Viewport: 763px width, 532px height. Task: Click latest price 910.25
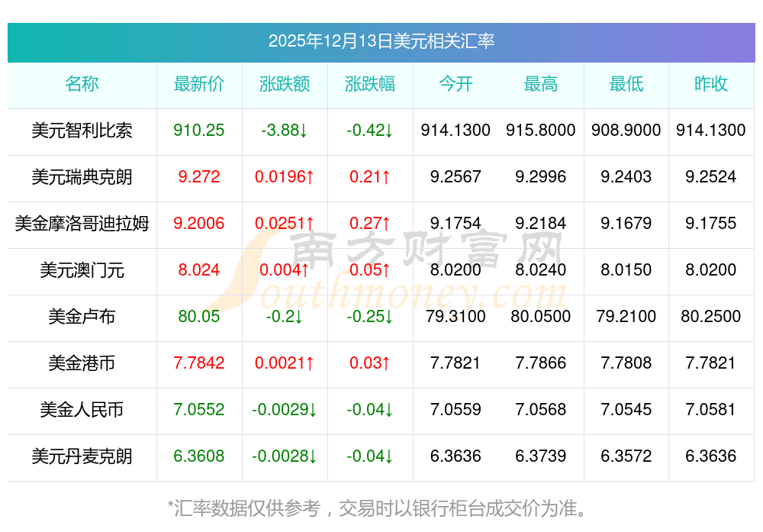coord(198,131)
